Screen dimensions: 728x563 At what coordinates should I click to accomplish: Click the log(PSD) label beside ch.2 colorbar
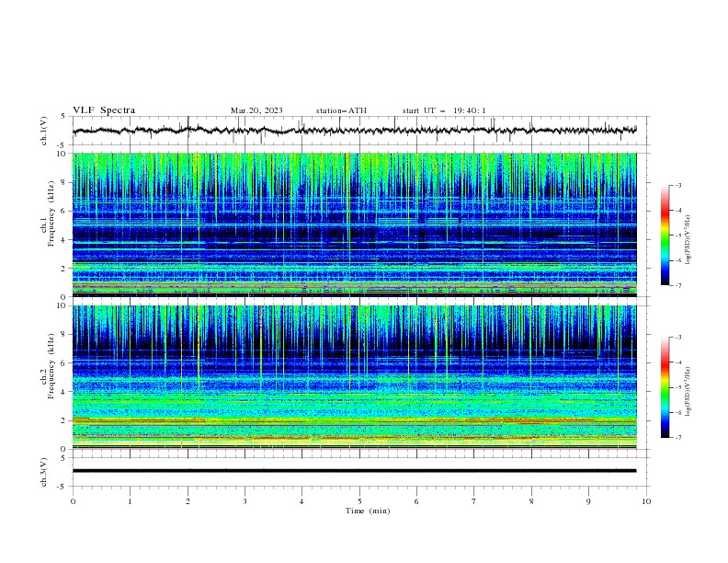pos(688,392)
